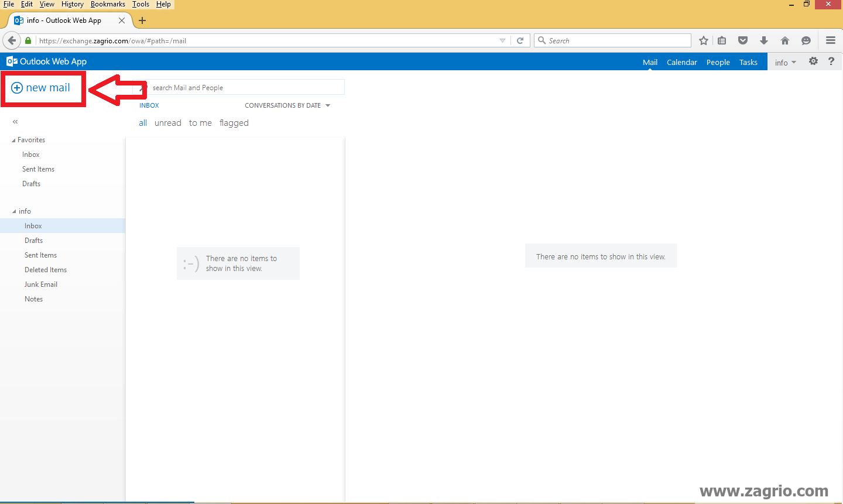Open the Firefox hamburger menu

(831, 40)
